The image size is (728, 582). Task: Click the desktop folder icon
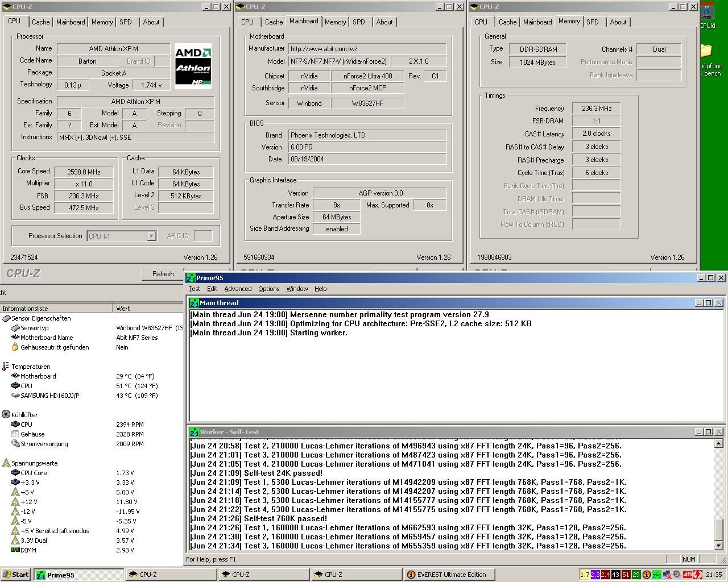pyautogui.click(x=706, y=51)
